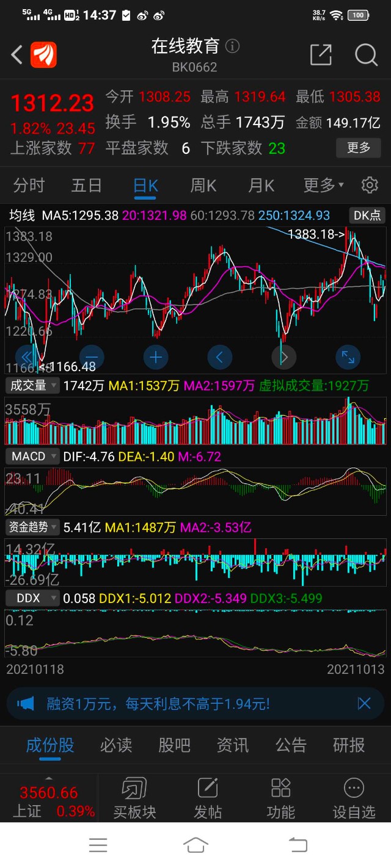Screen dimensions: 391x868
Task: Open the 发帖 post icon
Action: [x=208, y=798]
